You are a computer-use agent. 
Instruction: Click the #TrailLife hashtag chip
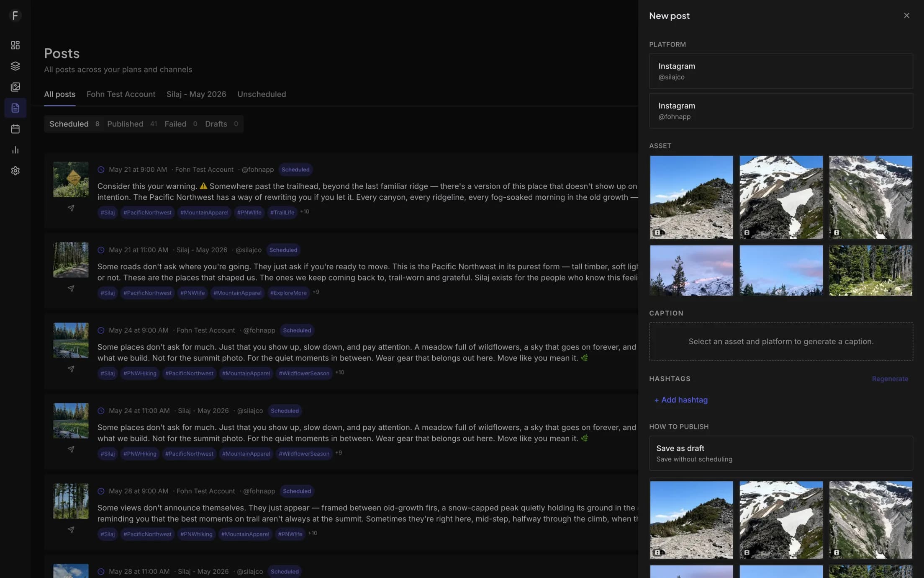click(x=282, y=212)
